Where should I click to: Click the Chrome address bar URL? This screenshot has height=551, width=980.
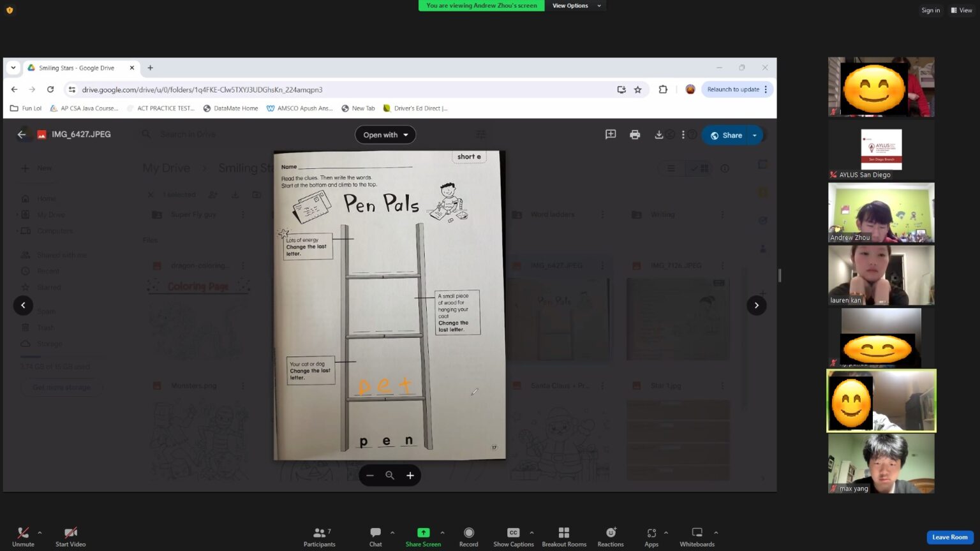[x=202, y=90]
